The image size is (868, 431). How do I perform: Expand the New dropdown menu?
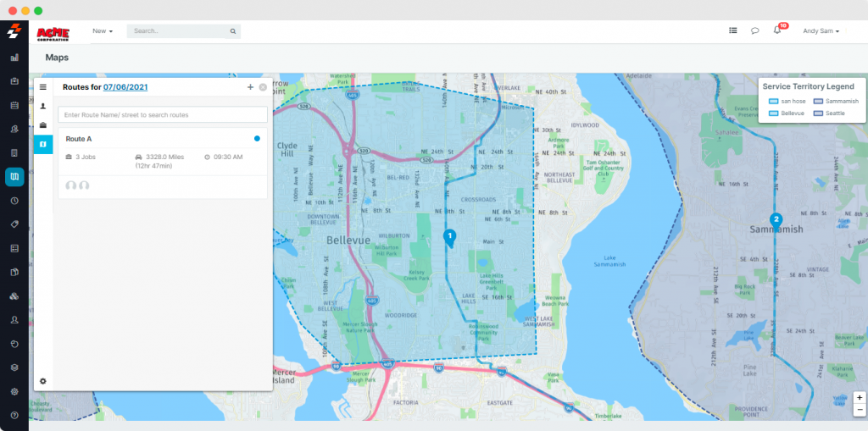point(103,31)
